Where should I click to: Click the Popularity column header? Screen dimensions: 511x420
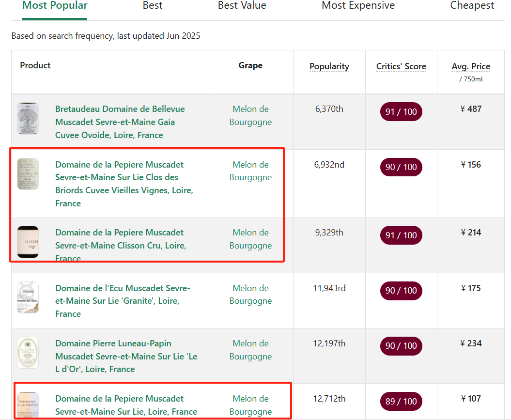click(x=329, y=66)
